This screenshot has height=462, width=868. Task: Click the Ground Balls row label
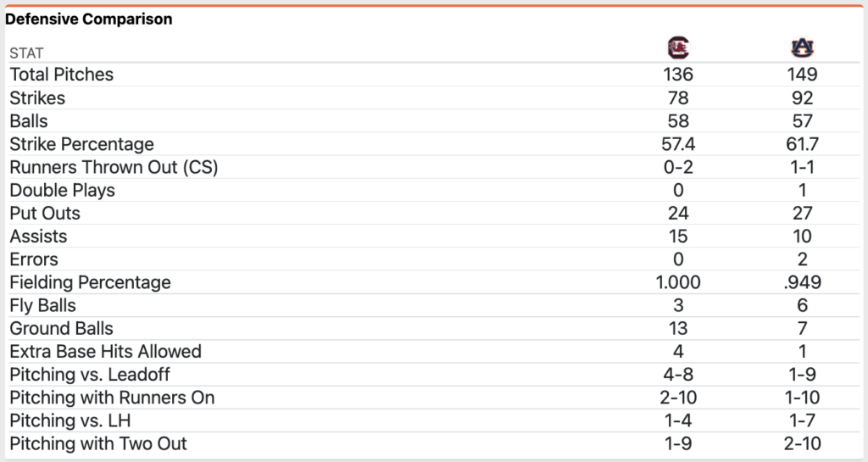tap(61, 328)
